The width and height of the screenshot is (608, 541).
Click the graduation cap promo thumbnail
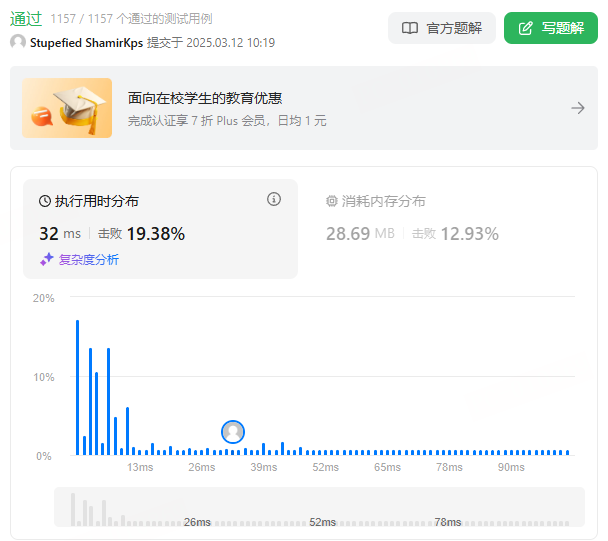(x=67, y=108)
